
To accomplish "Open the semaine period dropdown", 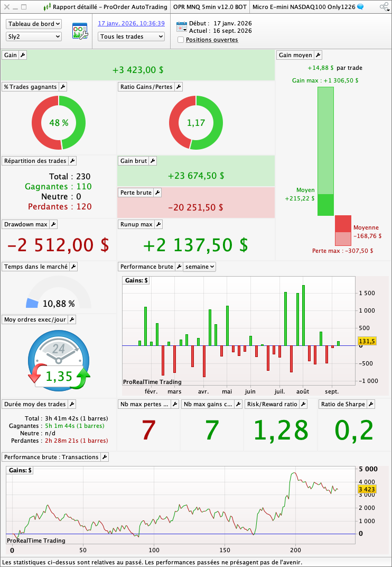I will (x=199, y=267).
